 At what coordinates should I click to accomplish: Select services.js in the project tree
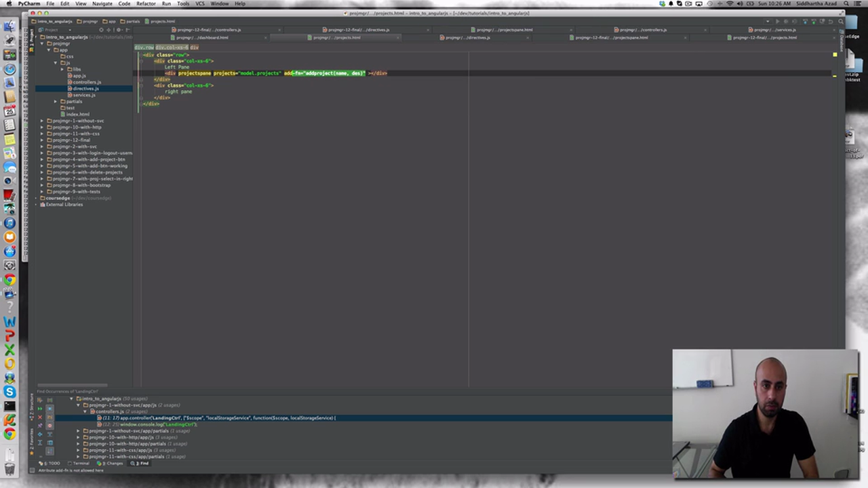(84, 95)
